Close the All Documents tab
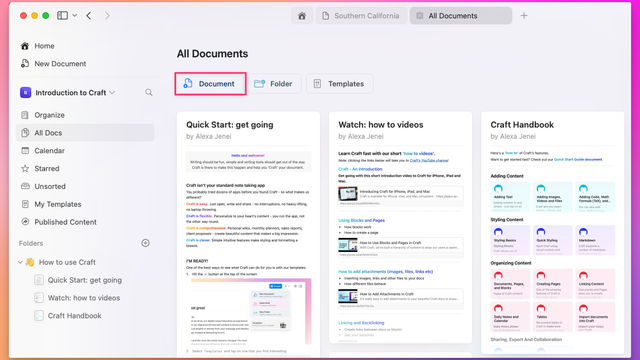 (419, 16)
